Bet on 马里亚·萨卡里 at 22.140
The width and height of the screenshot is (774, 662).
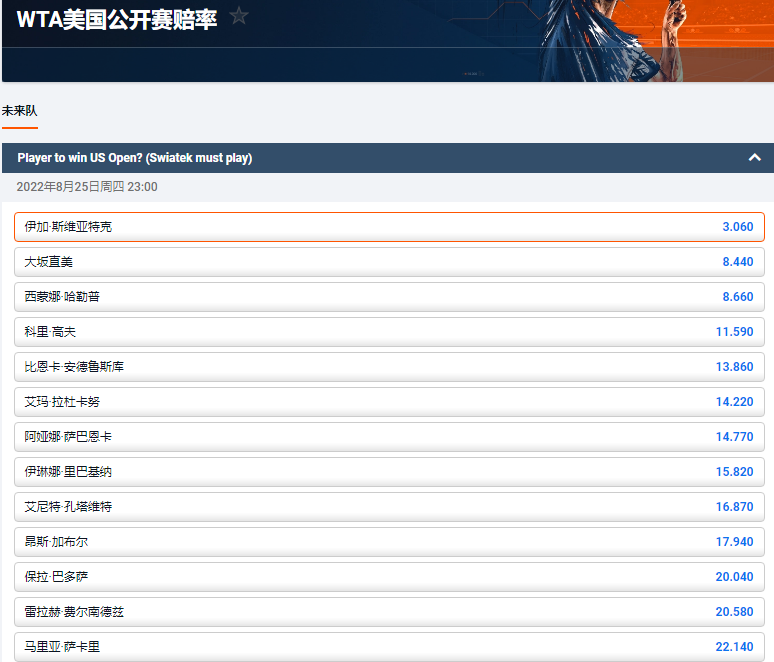coord(389,647)
